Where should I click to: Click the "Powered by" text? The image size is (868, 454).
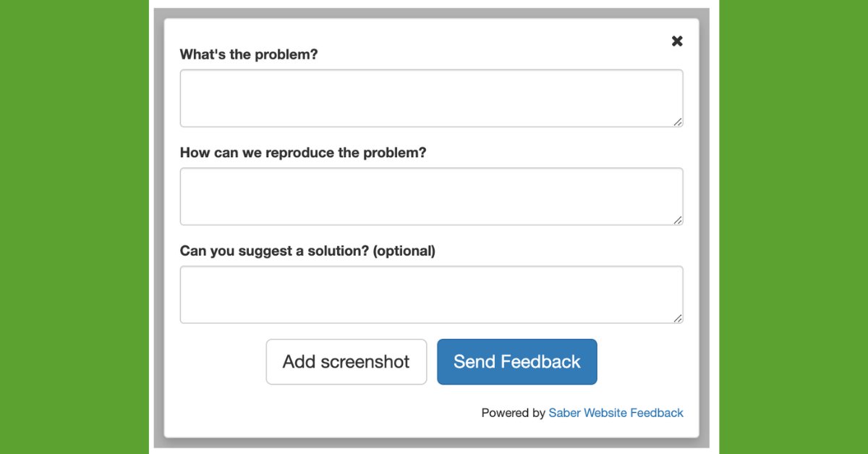pyautogui.click(x=514, y=413)
